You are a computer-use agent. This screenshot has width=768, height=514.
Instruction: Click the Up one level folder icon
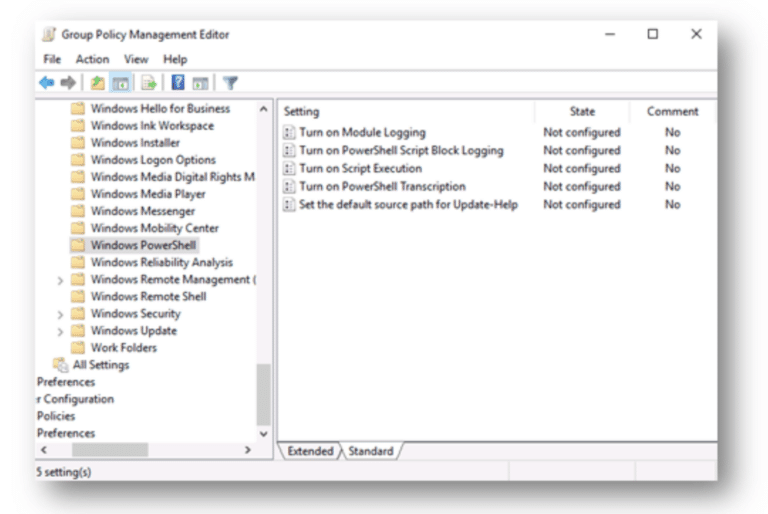tap(97, 83)
